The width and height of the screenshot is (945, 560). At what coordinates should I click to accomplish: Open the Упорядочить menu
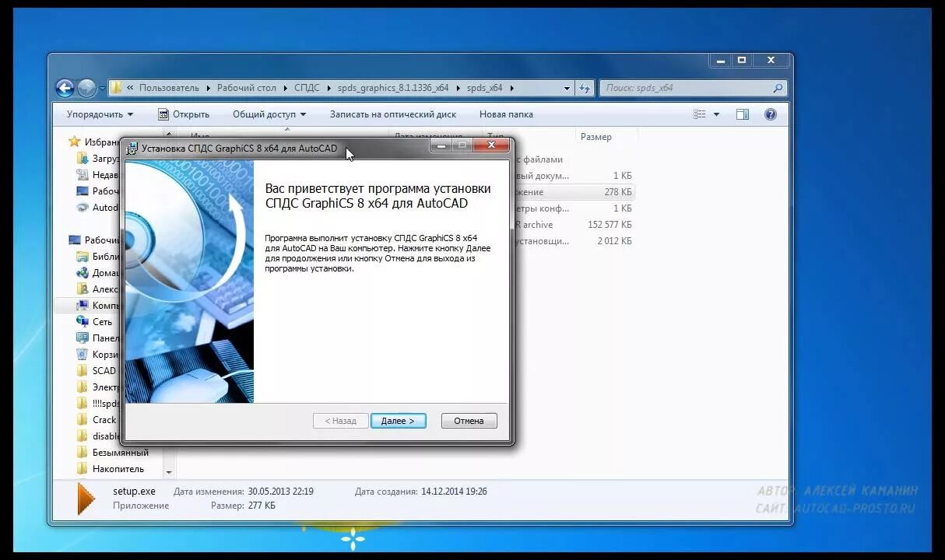[x=100, y=114]
